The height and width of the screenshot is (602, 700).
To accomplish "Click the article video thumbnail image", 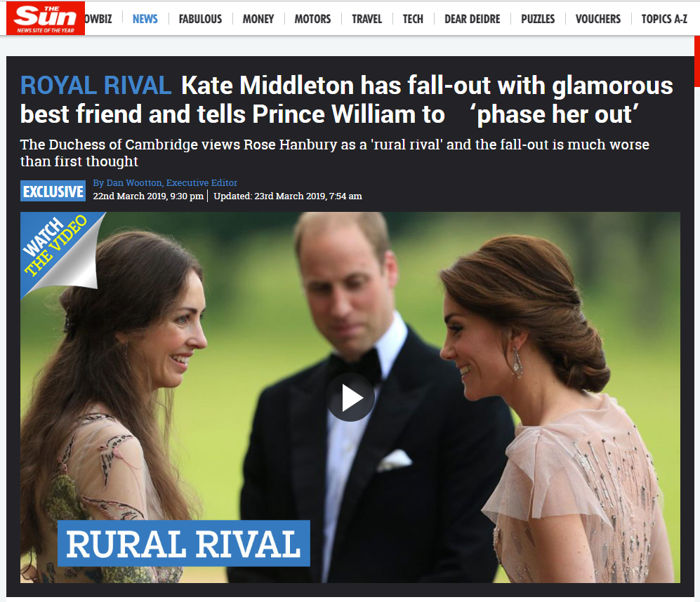I will 350,397.
